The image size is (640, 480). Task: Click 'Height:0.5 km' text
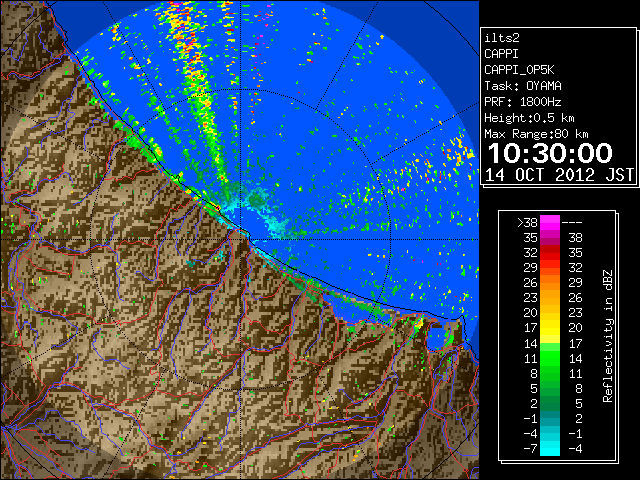click(x=529, y=118)
